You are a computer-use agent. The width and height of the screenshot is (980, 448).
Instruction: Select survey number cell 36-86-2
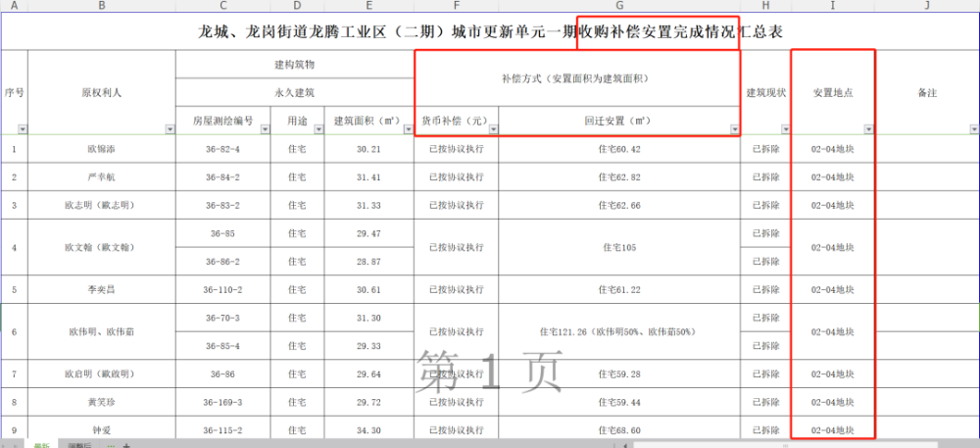click(x=223, y=261)
